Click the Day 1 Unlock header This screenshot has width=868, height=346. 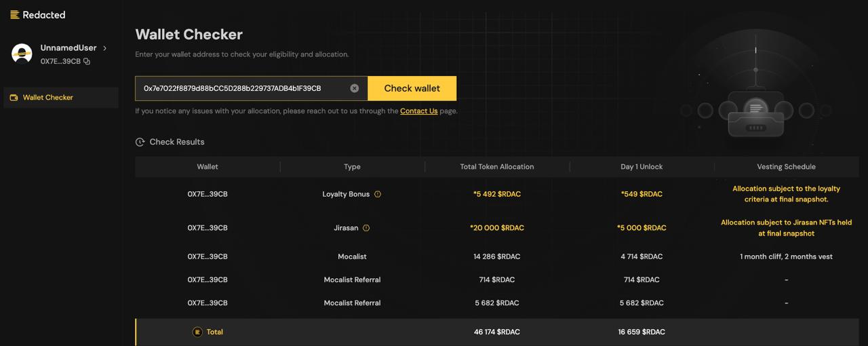(x=642, y=167)
